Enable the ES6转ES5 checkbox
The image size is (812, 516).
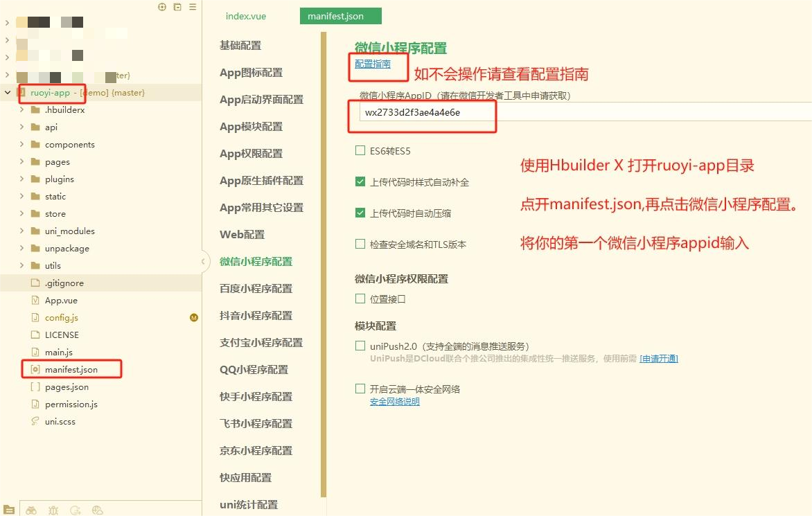pyautogui.click(x=360, y=150)
